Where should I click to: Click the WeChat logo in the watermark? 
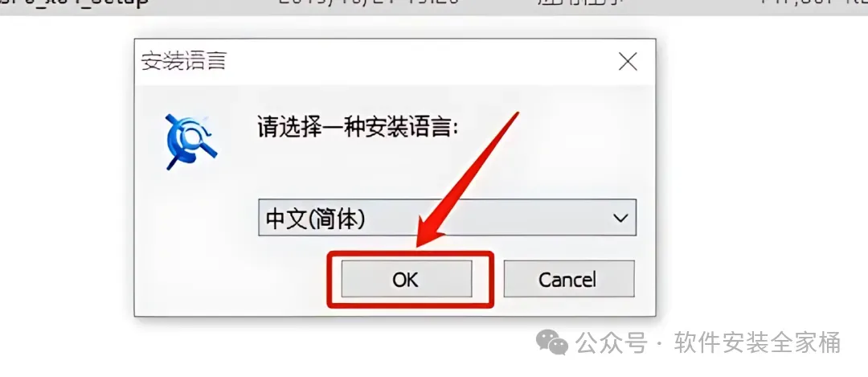pyautogui.click(x=551, y=343)
